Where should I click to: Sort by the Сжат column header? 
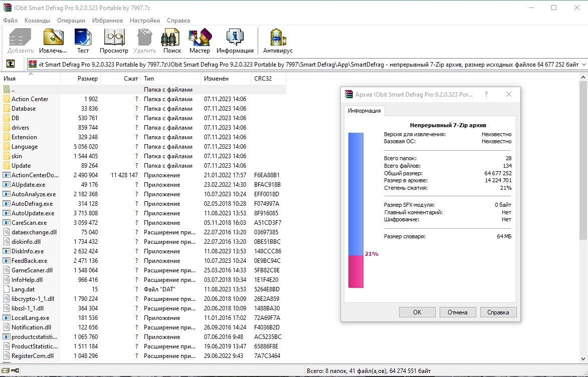click(121, 79)
